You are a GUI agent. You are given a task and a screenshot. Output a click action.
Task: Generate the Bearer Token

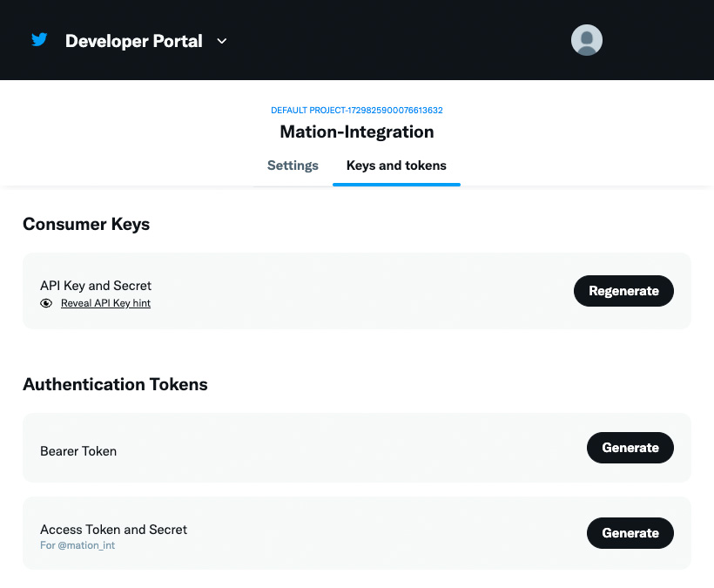point(630,448)
